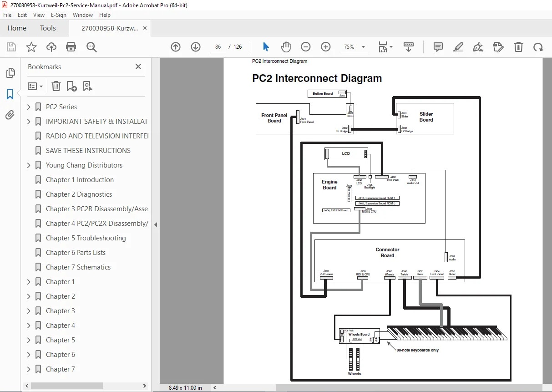Jump to Chapter 6 Parts Lists bookmark

[x=76, y=253]
